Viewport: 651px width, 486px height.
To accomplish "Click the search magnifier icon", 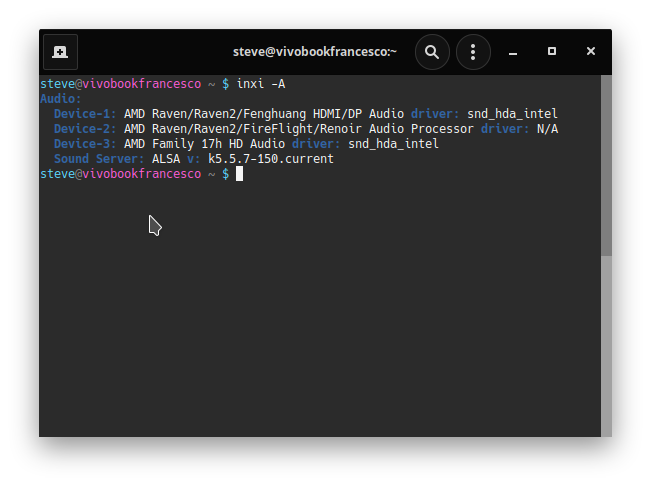I will pyautogui.click(x=432, y=51).
